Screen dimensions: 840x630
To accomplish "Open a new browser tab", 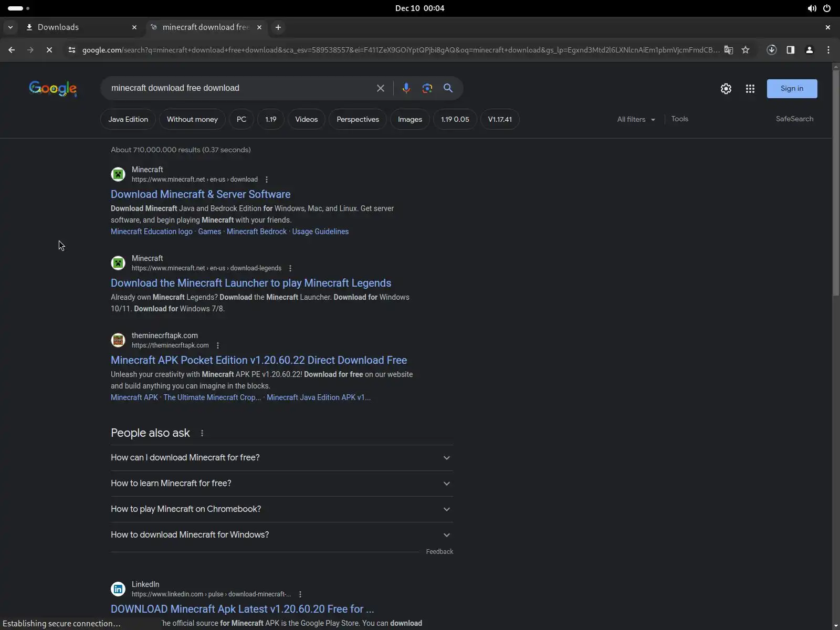I will (x=278, y=27).
